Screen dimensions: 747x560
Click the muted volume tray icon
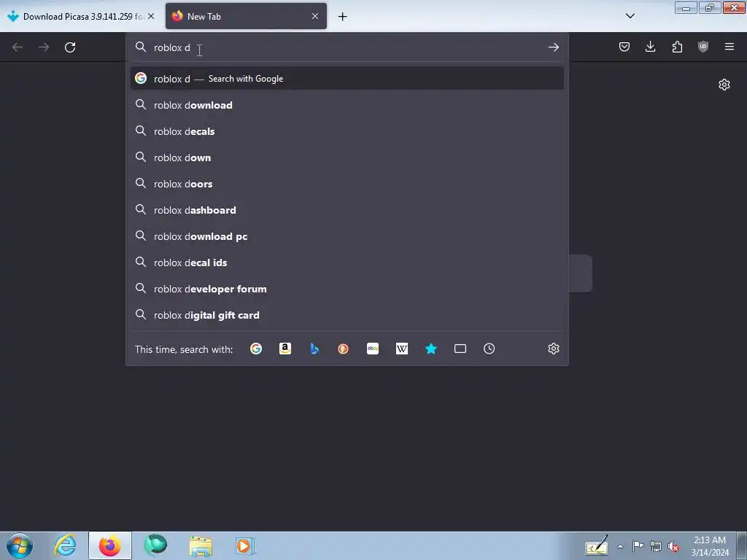(x=673, y=547)
